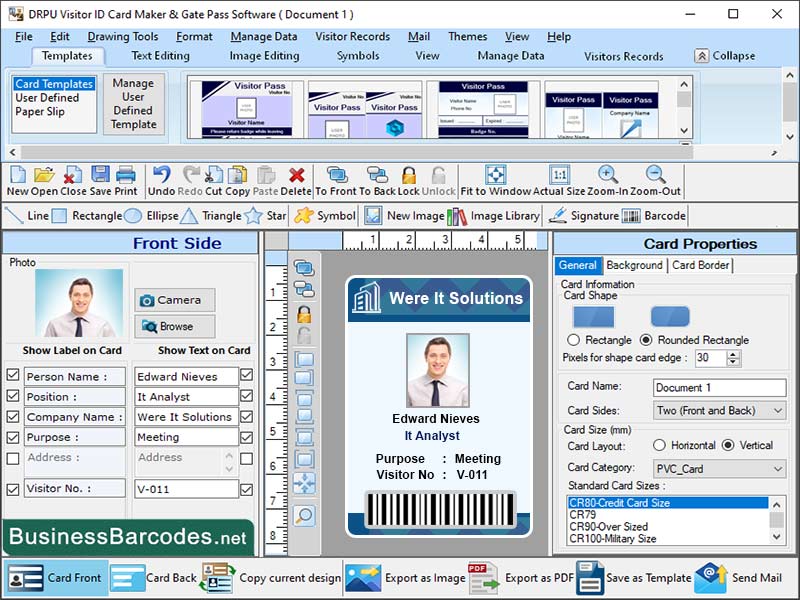The width and height of the screenshot is (800, 600).
Task: Choose Horizontal card layout
Action: click(x=659, y=445)
